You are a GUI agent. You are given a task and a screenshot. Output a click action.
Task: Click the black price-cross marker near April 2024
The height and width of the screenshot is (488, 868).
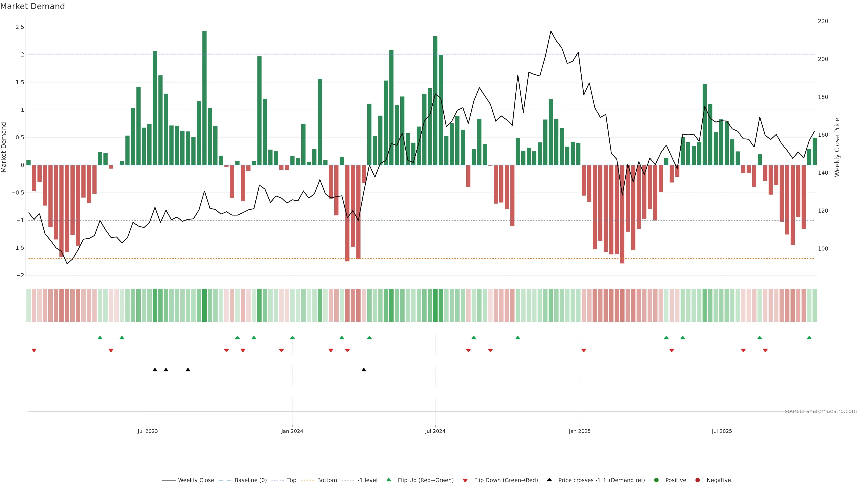tap(364, 370)
